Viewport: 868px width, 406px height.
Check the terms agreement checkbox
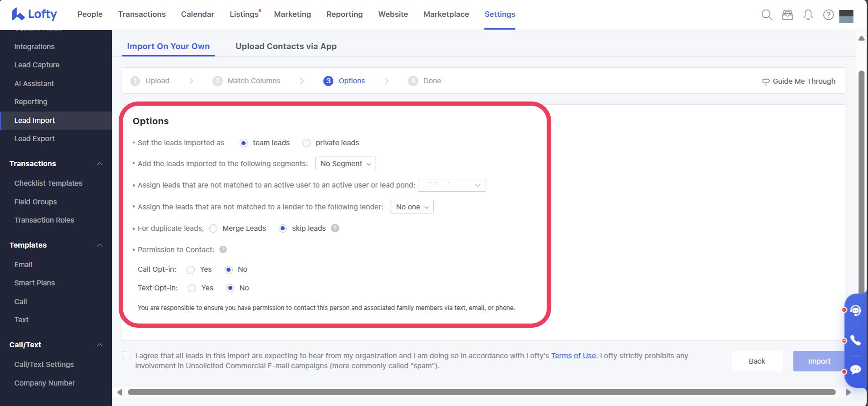[126, 355]
